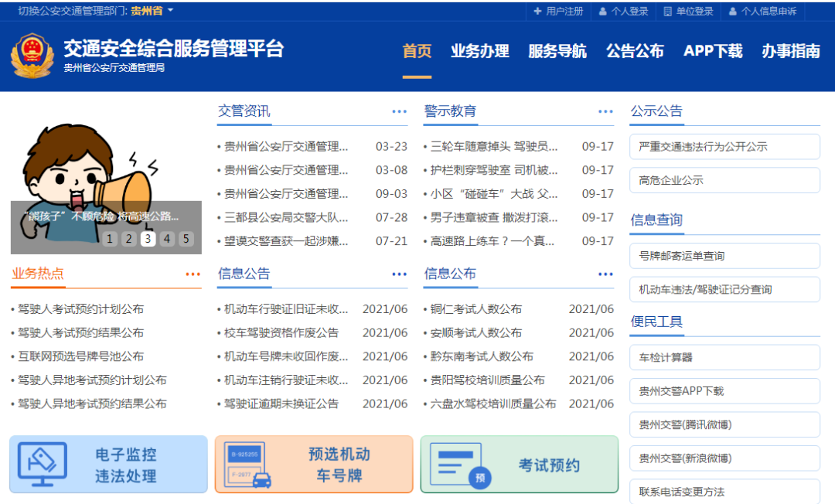Select carousel slide number 5
The width and height of the screenshot is (835, 504).
tap(186, 239)
